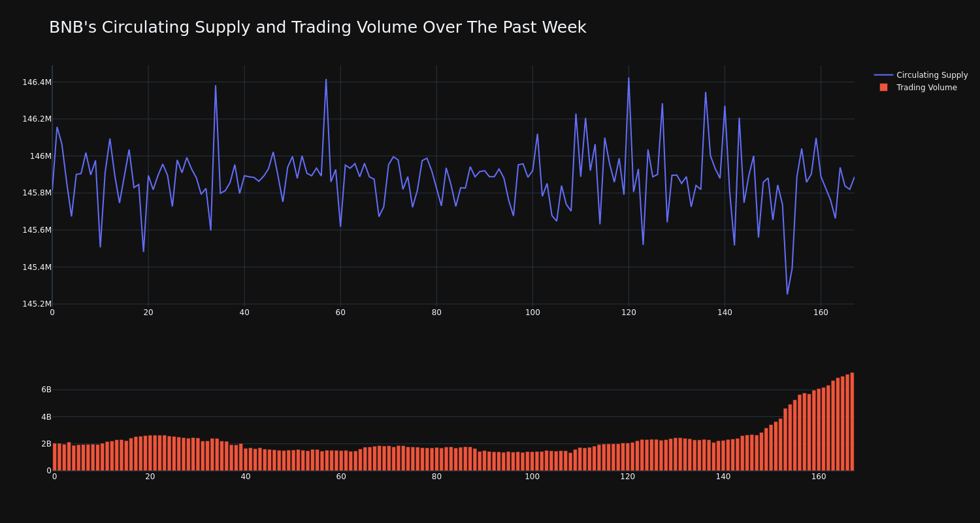The width and height of the screenshot is (980, 523).
Task: Click the 6B label on volume chart
Action: (46, 390)
